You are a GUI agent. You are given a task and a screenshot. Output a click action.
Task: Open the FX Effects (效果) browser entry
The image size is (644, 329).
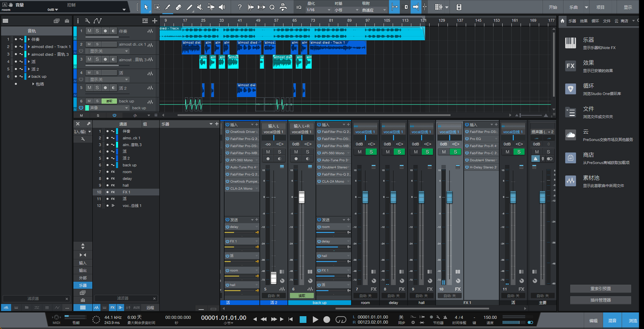pyautogui.click(x=599, y=66)
